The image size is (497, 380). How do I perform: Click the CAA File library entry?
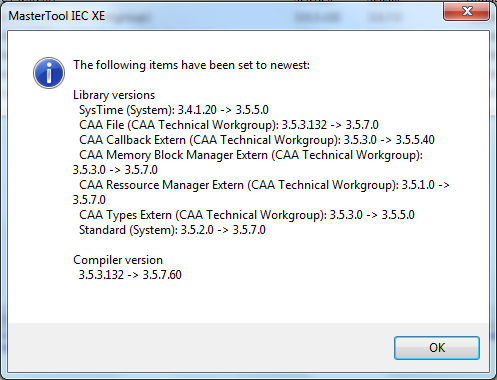point(229,125)
